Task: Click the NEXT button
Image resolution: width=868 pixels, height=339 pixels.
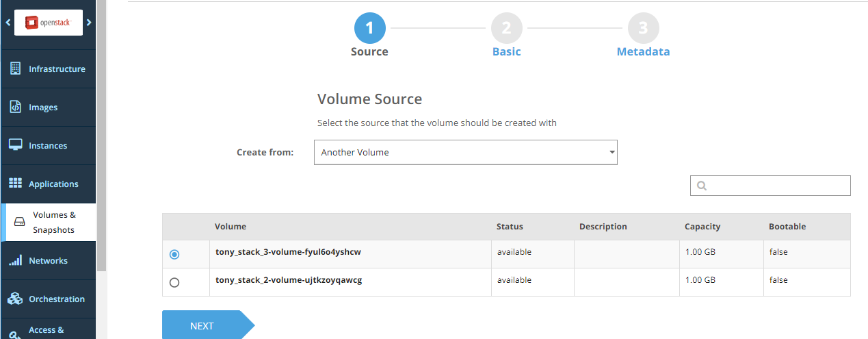Action: [x=202, y=325]
